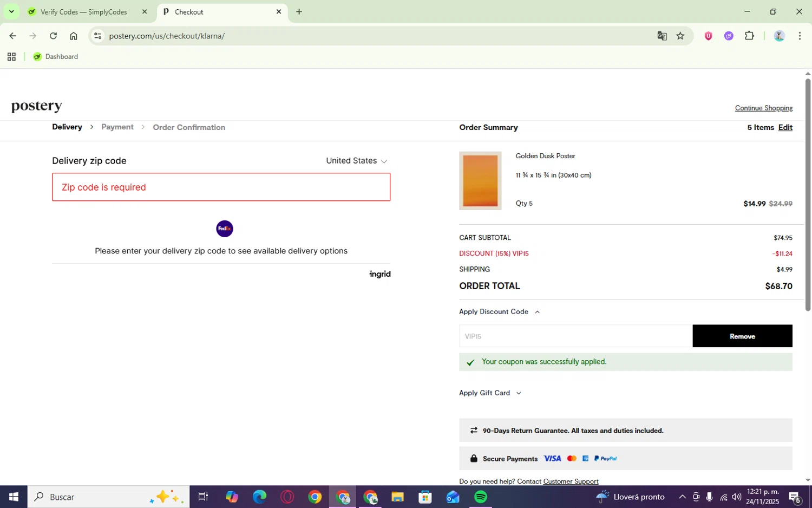Select the Checkout tab

222,12
